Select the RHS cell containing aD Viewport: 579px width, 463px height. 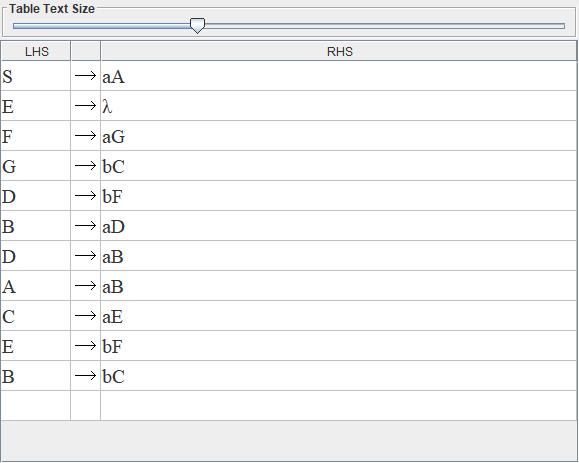[x=339, y=226]
